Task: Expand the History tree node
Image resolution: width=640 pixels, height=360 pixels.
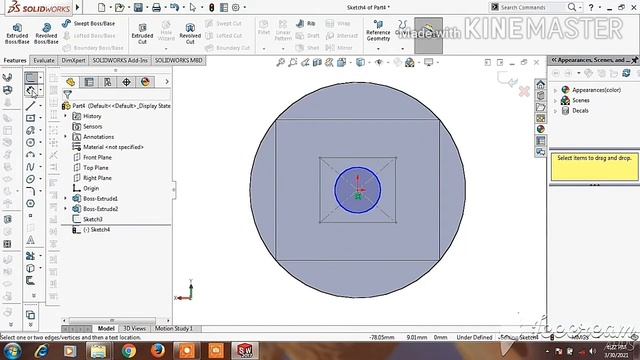Action: (65, 116)
